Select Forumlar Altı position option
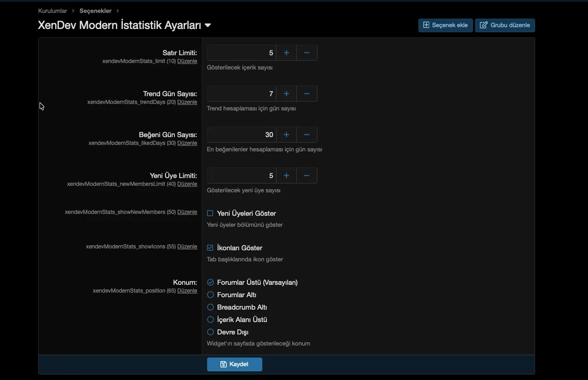 tap(210, 295)
